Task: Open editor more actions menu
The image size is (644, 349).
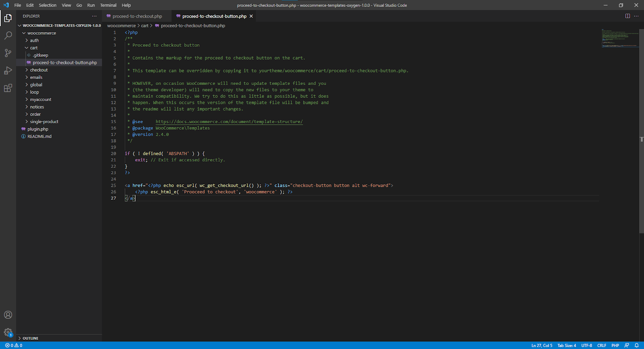Action: (636, 16)
